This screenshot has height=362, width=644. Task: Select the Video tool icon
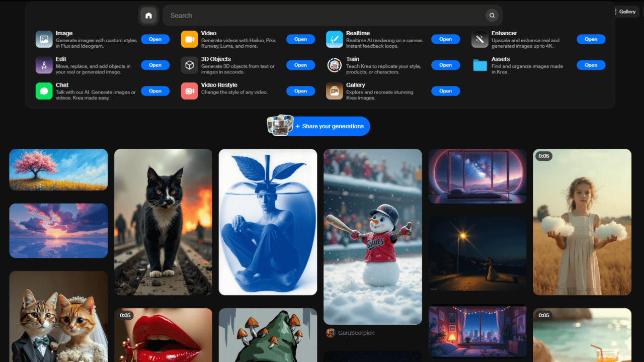[x=189, y=39]
